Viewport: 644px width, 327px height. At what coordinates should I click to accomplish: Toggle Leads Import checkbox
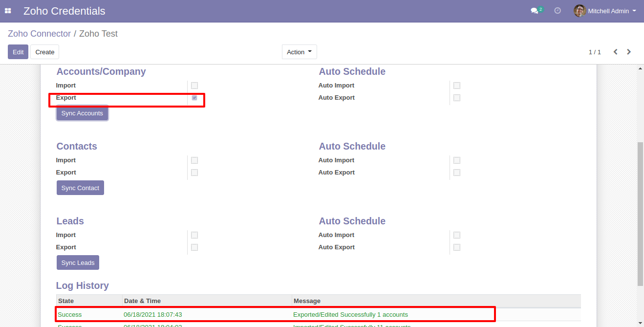[194, 235]
